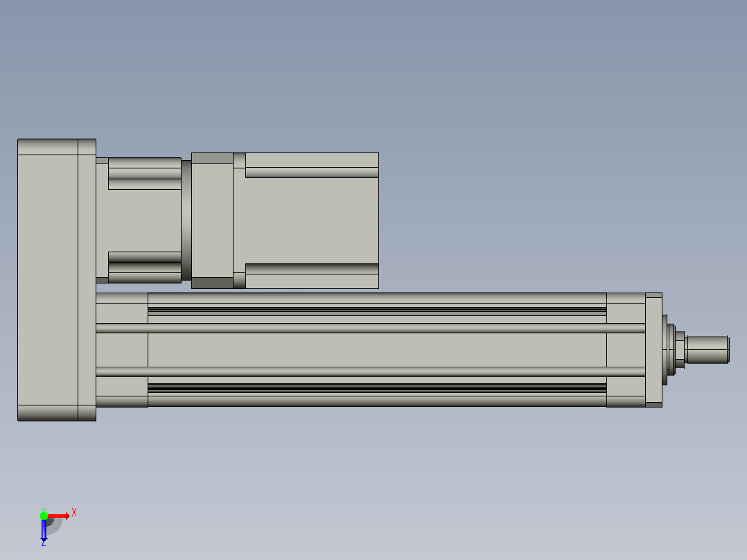Select the tall end housing block of the model

pos(57,280)
